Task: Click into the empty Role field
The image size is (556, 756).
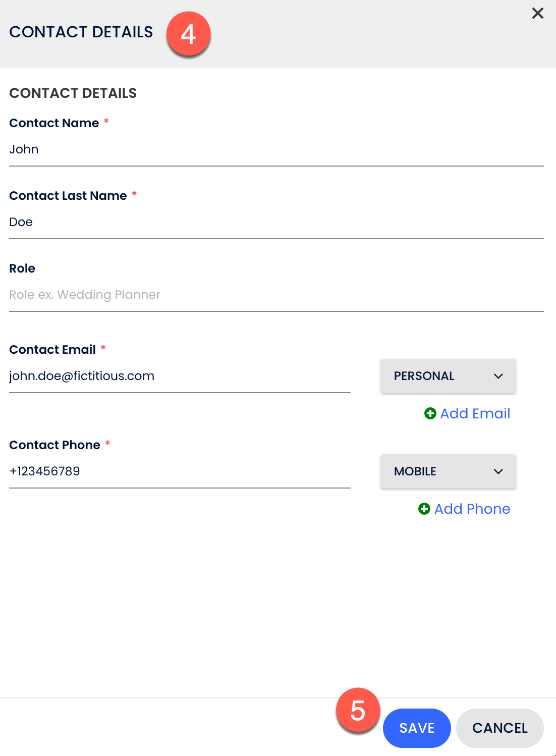Action: [276, 295]
